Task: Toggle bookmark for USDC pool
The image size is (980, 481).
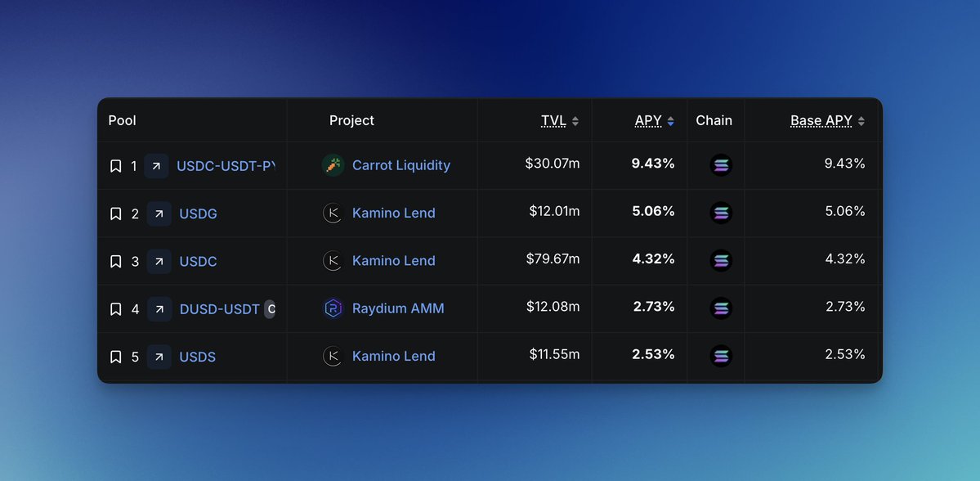Action: point(115,262)
